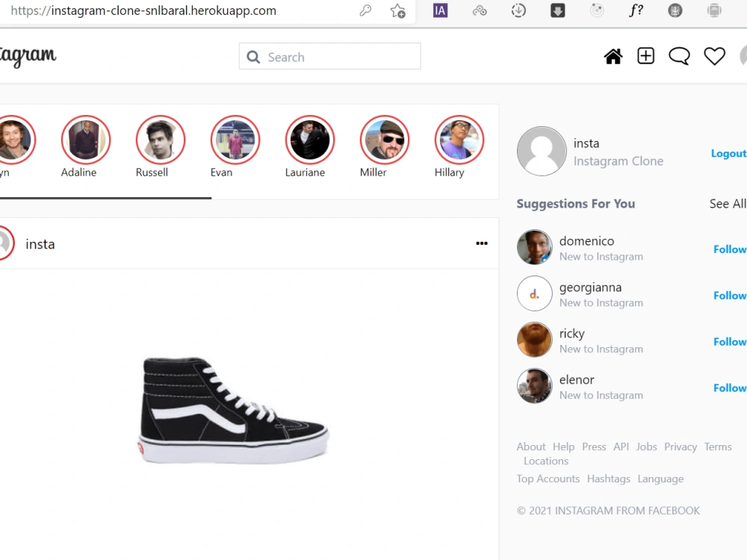
Task: Open ricky's profile picture
Action: 535,340
